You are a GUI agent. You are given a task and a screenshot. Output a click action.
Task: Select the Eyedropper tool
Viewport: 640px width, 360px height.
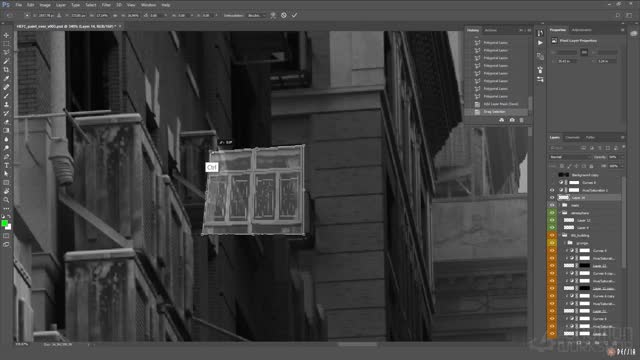click(6, 78)
